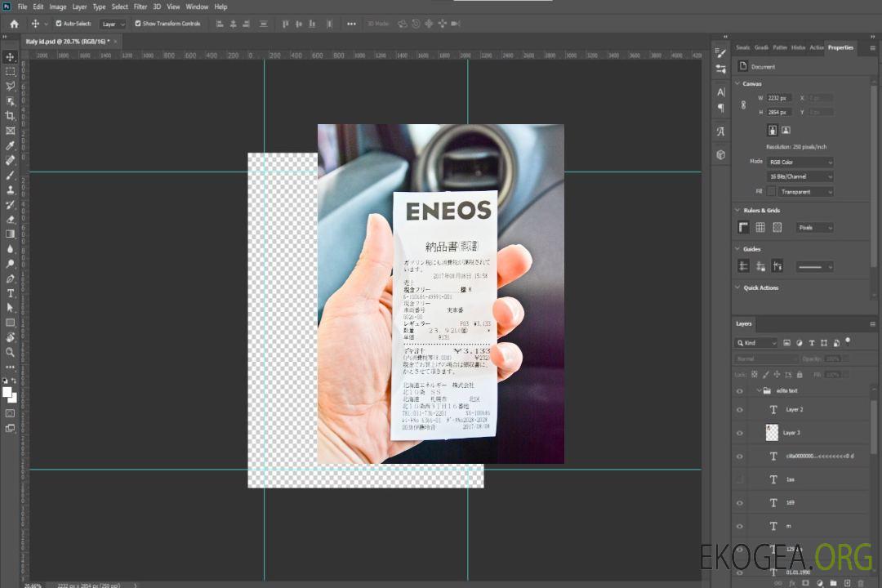Collapse the Canvas section
Screen dimensions: 882x588
click(737, 83)
